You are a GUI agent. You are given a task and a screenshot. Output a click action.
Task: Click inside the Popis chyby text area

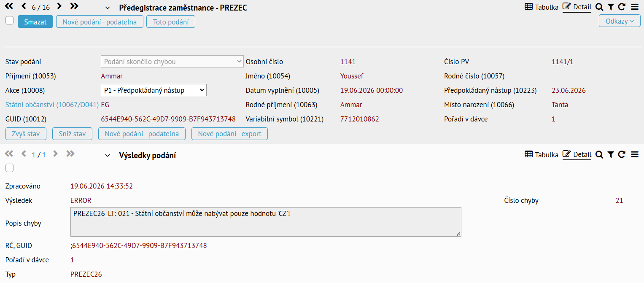point(266,222)
